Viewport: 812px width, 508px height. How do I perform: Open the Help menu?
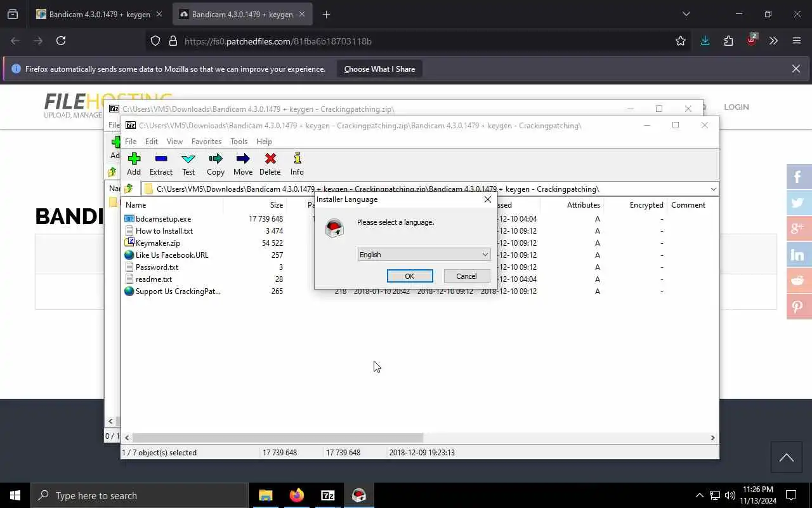tap(264, 142)
